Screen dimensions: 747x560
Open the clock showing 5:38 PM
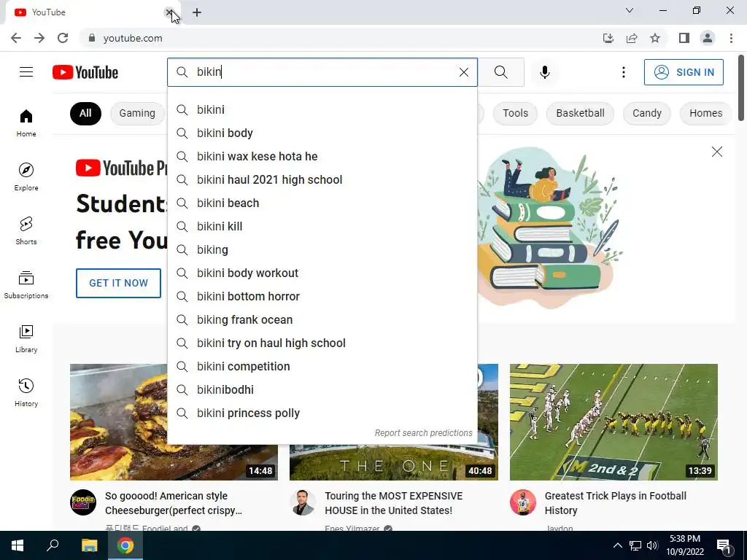tap(685, 545)
